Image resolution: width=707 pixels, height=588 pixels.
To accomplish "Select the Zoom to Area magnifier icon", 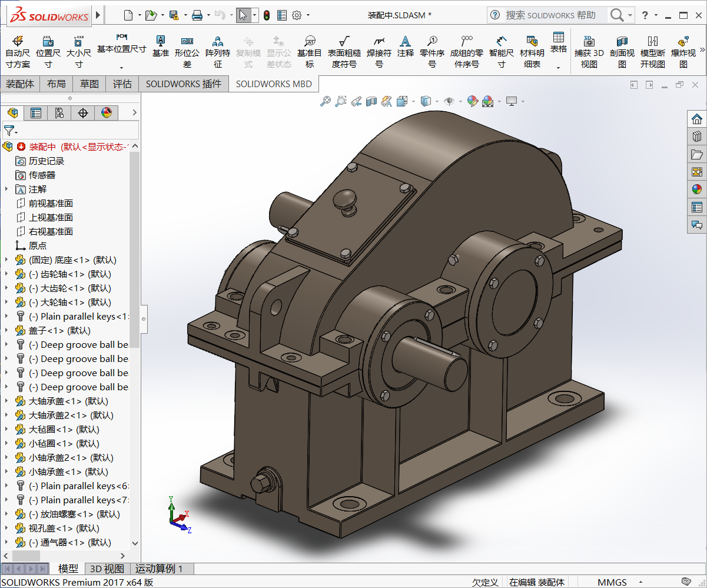I will click(x=340, y=101).
